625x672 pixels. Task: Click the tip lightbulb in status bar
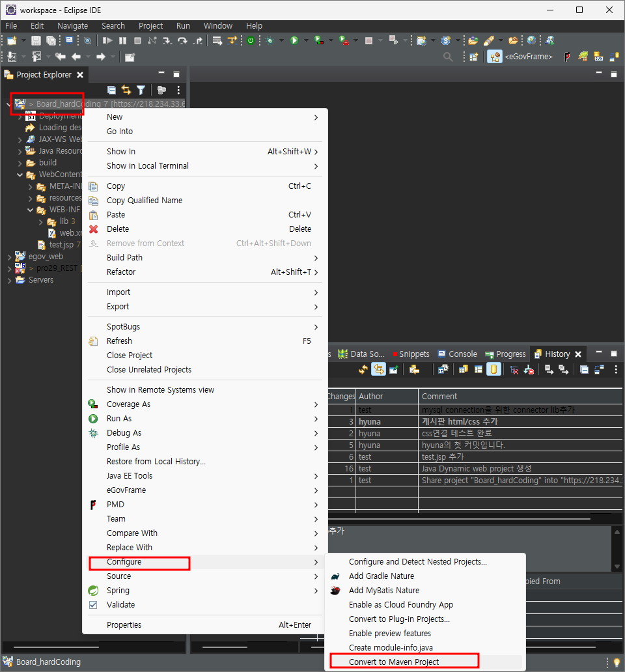tap(617, 663)
